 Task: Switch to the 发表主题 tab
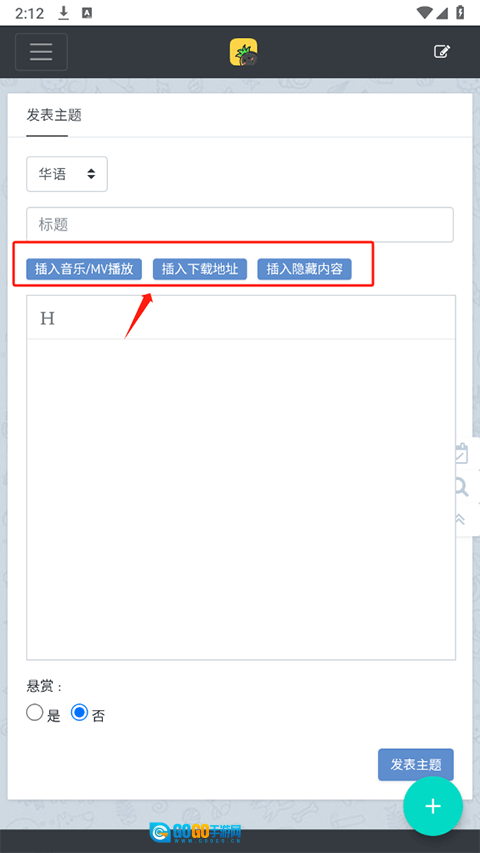[54, 115]
